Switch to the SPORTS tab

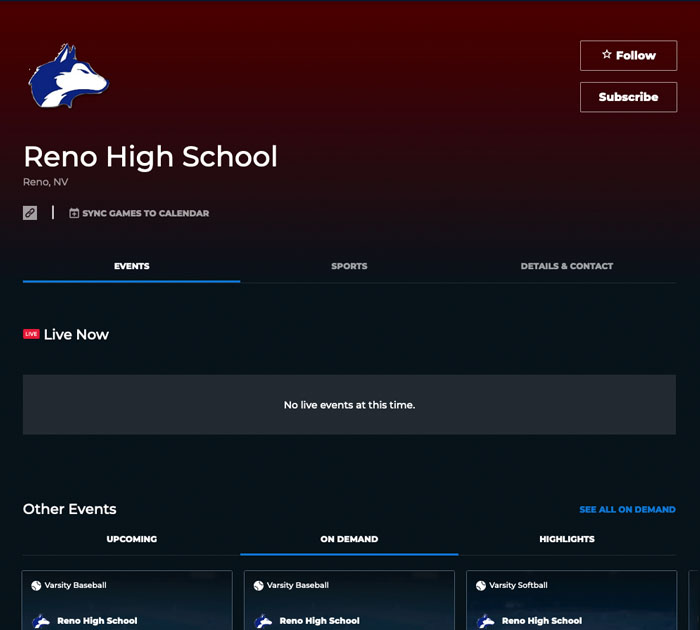pyautogui.click(x=349, y=266)
